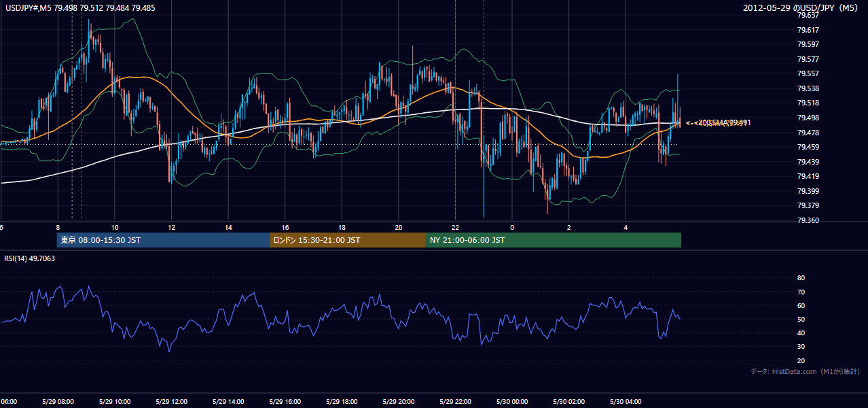868x408 pixels.
Task: Click the 5/29 12:00 date axis label
Action: 171,402
